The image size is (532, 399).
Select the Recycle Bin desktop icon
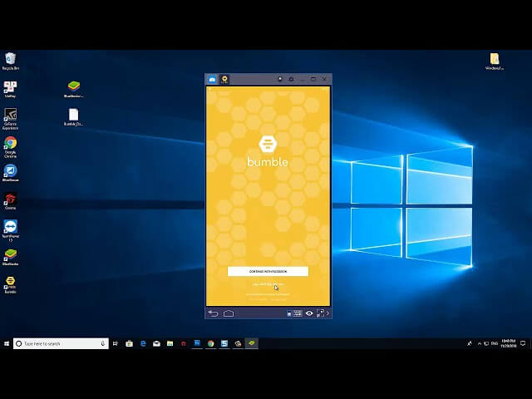pos(11,62)
